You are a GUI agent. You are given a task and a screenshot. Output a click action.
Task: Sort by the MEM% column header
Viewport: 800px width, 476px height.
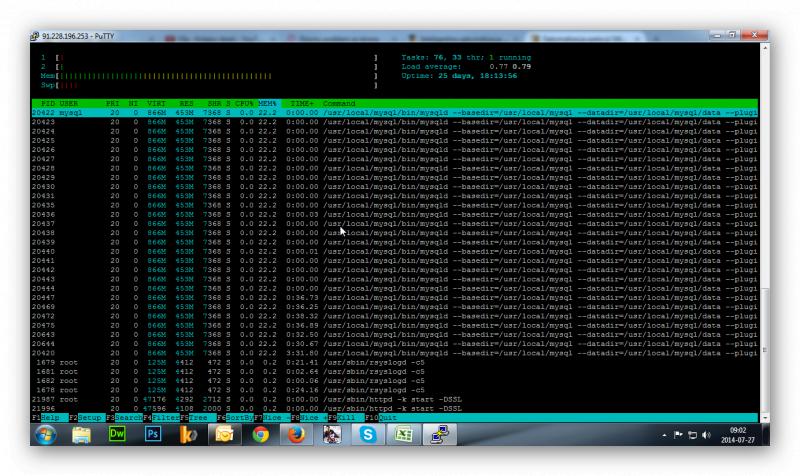[267, 103]
